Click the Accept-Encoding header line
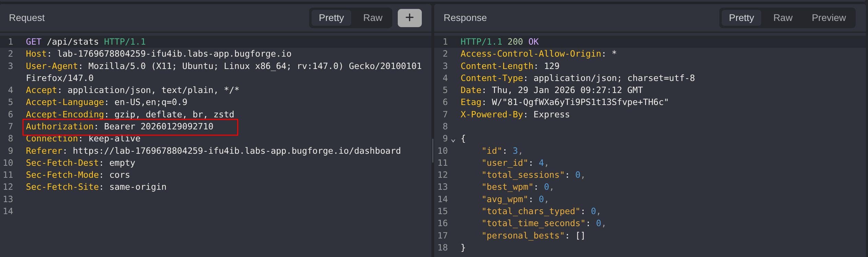Image resolution: width=868 pixels, height=257 pixels. 130,115
